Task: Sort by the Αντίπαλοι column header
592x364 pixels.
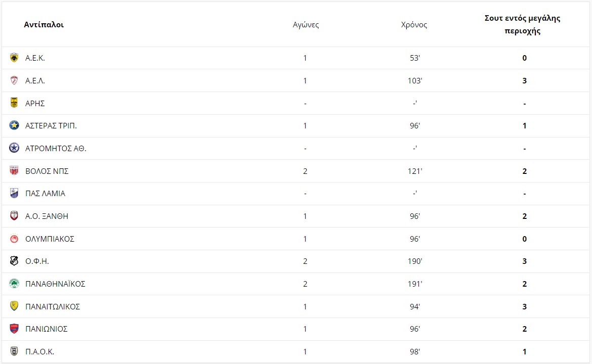Action: [44, 24]
